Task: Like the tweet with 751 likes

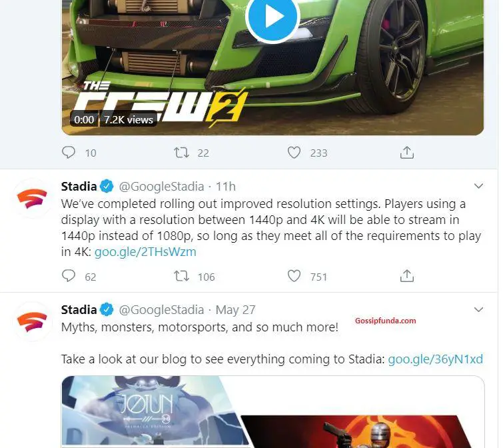Action: coord(294,276)
